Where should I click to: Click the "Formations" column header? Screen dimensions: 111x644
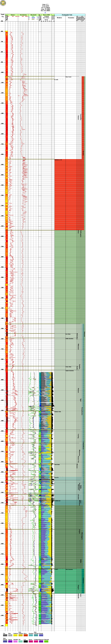(x=71, y=18)
